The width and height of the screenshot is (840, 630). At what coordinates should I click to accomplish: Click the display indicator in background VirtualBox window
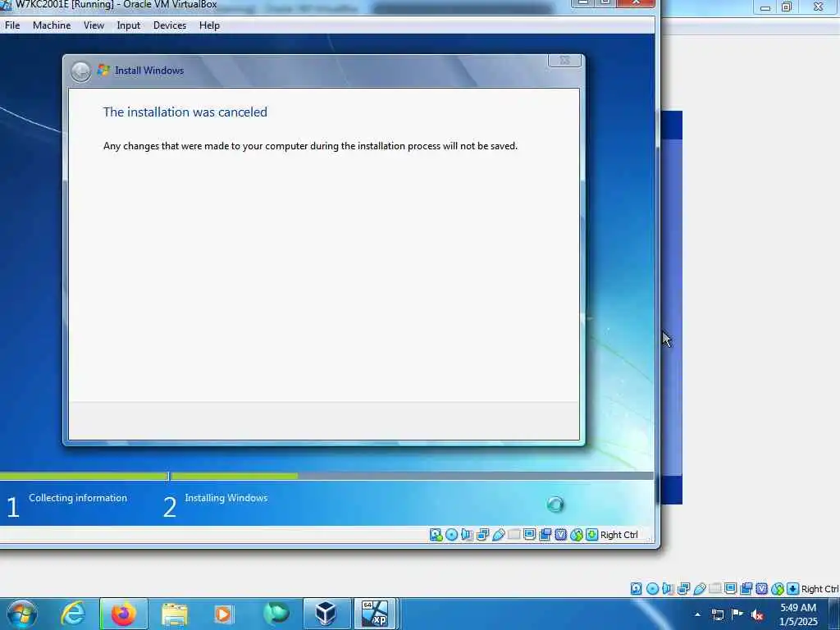[x=730, y=589]
